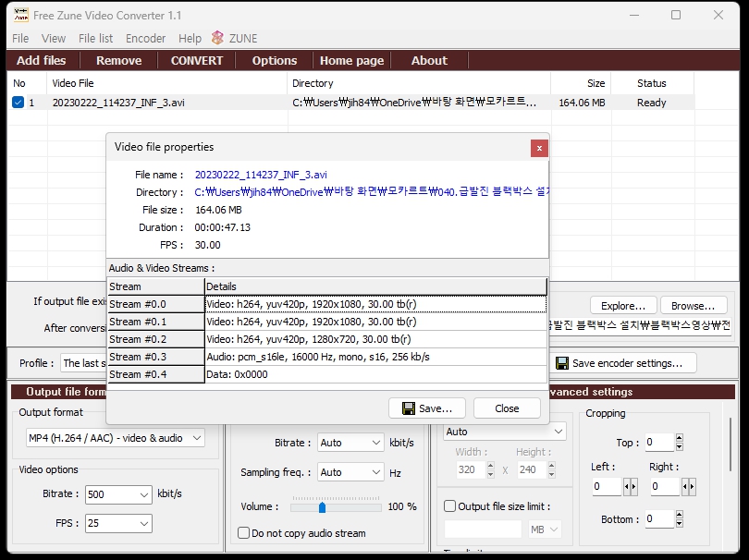Click the 164.06 MB size cell in list
This screenshot has height=560, width=749.
582,103
